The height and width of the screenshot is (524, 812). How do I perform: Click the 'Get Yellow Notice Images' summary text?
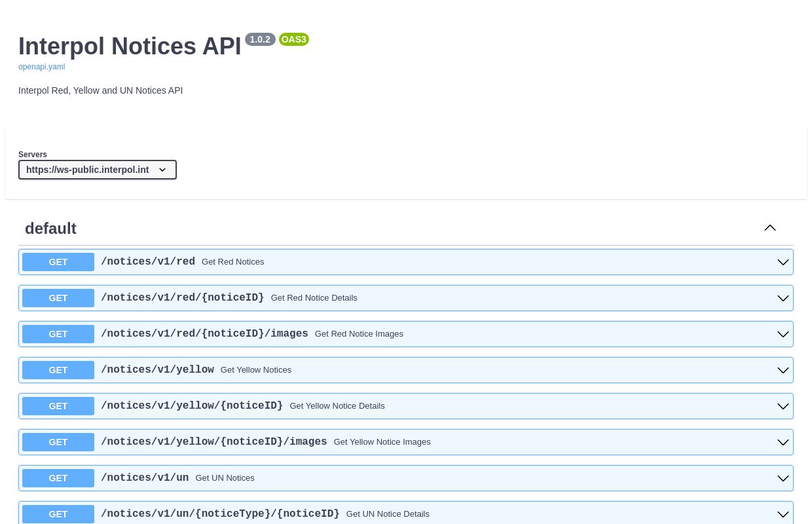pyautogui.click(x=382, y=442)
